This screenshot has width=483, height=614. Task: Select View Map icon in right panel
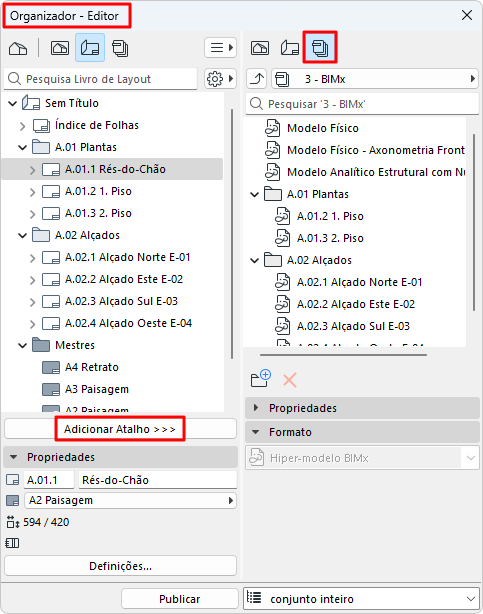(260, 48)
